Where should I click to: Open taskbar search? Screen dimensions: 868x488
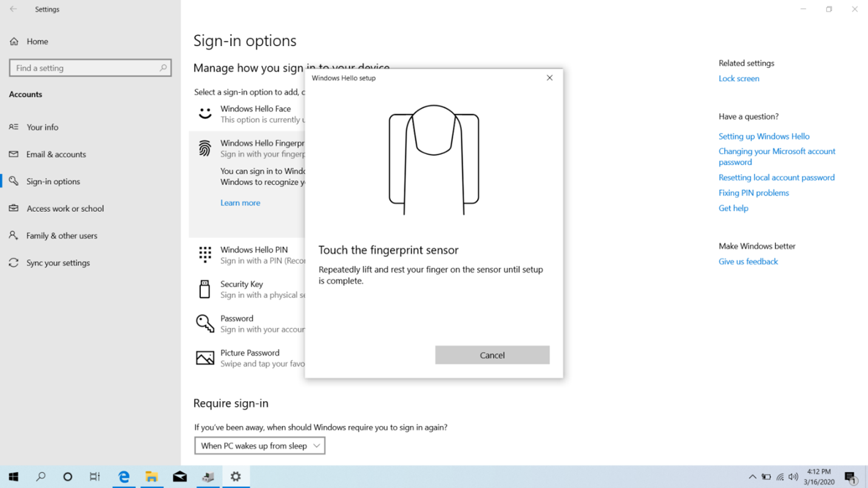(x=41, y=477)
